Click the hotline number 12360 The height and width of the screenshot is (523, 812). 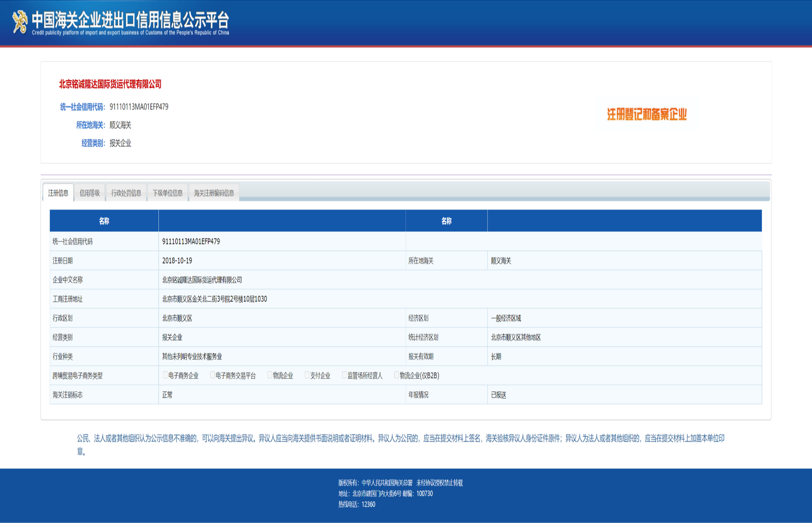pyautogui.click(x=368, y=504)
